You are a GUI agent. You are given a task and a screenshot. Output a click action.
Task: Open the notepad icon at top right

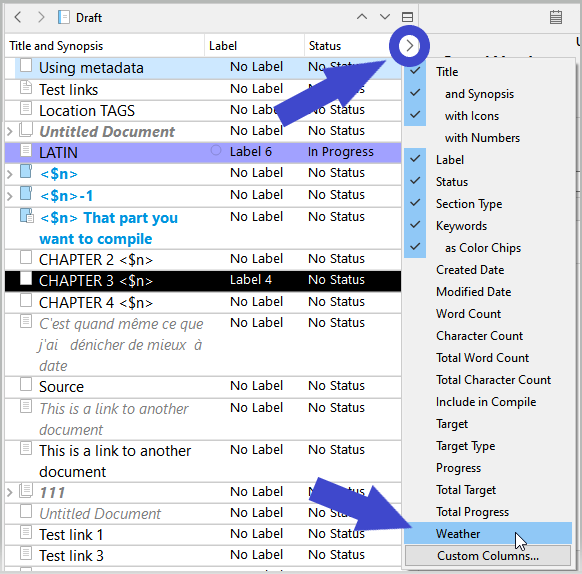[x=556, y=17]
